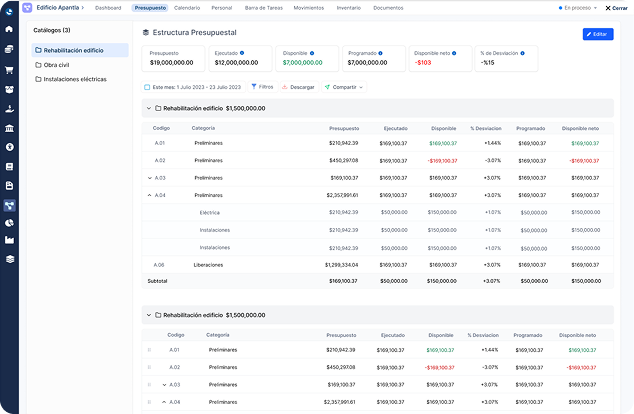Toggle the Este mes date range checkbox
The image size is (634, 414).
click(x=147, y=87)
